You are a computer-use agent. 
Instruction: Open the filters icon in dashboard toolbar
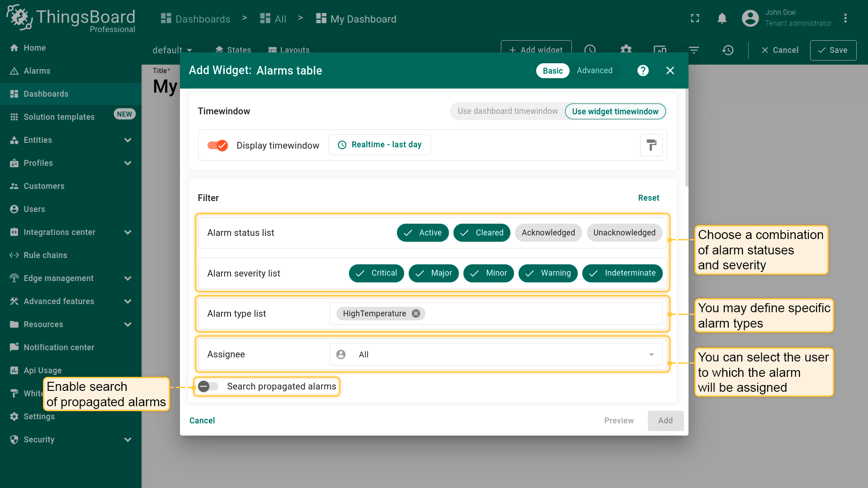693,50
